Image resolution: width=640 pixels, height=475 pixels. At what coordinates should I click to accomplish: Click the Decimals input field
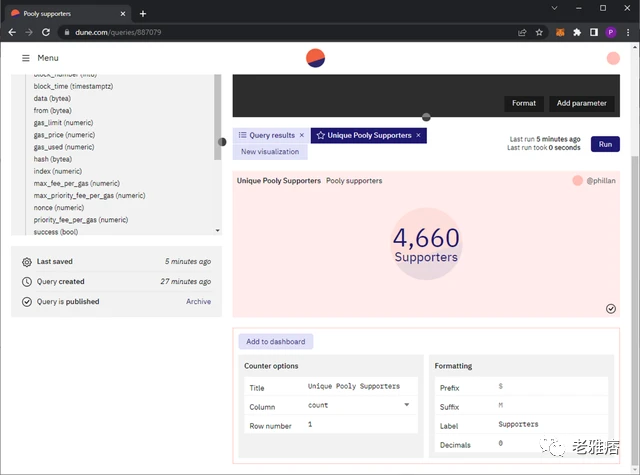click(551, 444)
